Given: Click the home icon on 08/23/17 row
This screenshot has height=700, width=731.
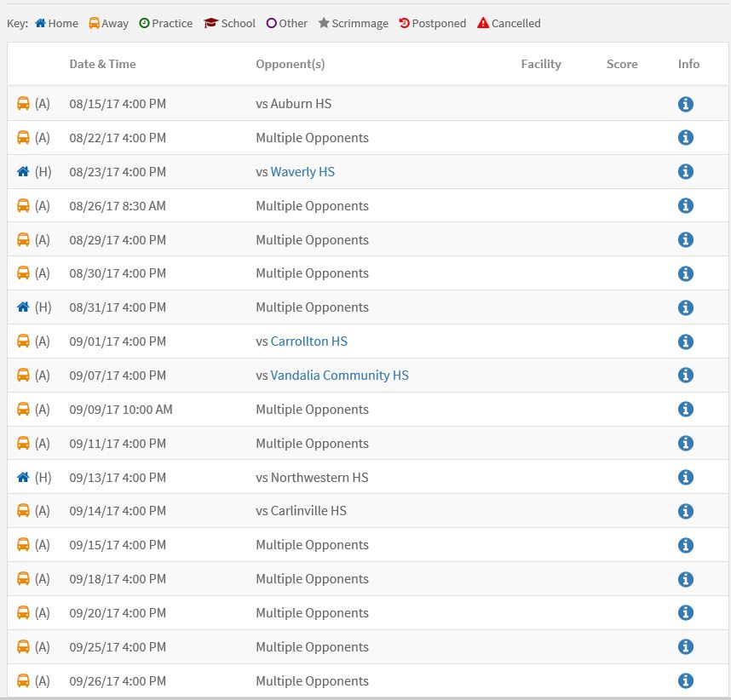Looking at the screenshot, I should 23,171.
